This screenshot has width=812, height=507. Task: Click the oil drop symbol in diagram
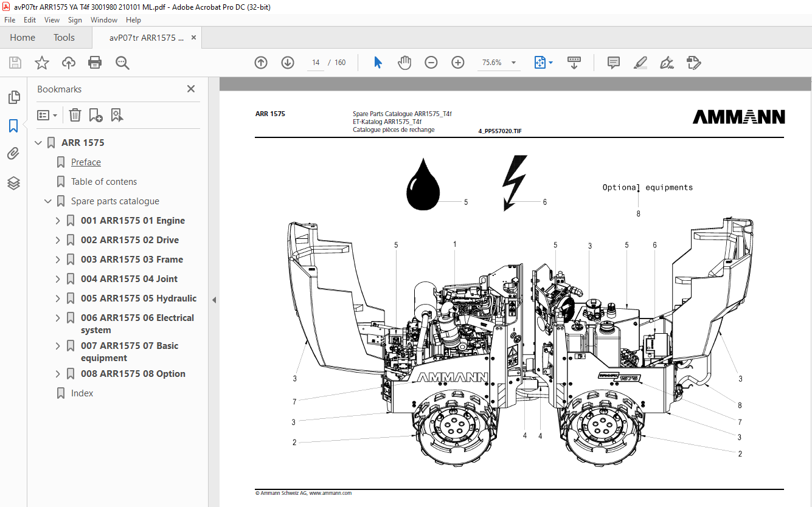tap(422, 184)
